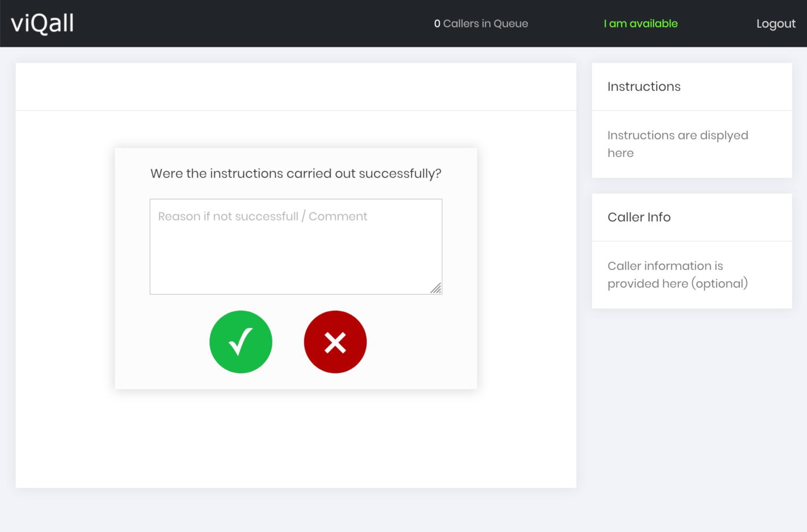Select the Caller Info panel heading

pyautogui.click(x=639, y=217)
